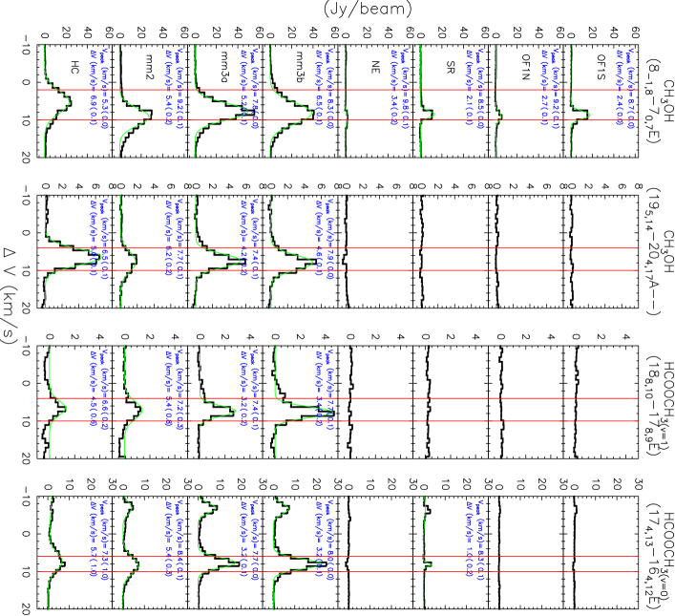Select "Vpeak (km/s)= 8.5 (0.0)" in SR panel
The height and width of the screenshot is (616, 675).
[x=481, y=86]
